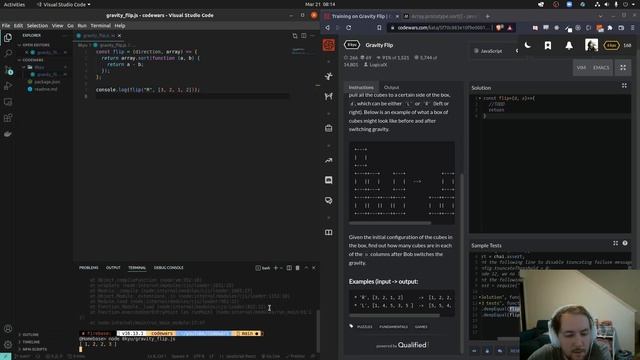Open Remote Explorer in the activity bar
This screenshot has height=360, width=640.
click(8, 102)
